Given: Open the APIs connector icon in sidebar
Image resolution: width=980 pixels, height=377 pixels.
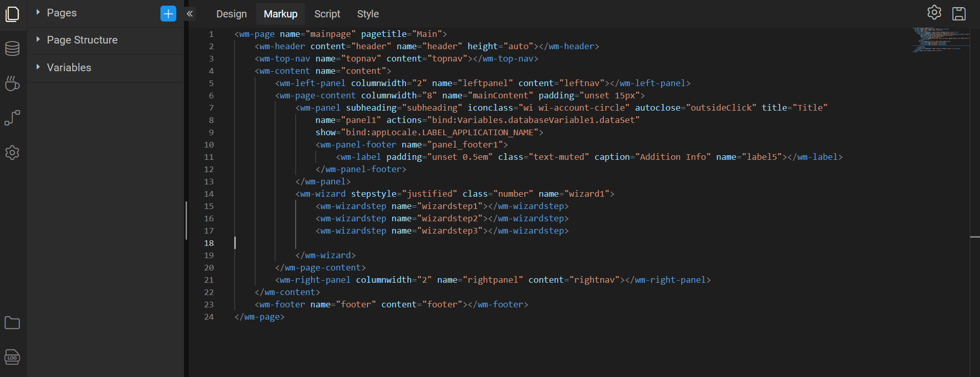Looking at the screenshot, I should coord(12,118).
